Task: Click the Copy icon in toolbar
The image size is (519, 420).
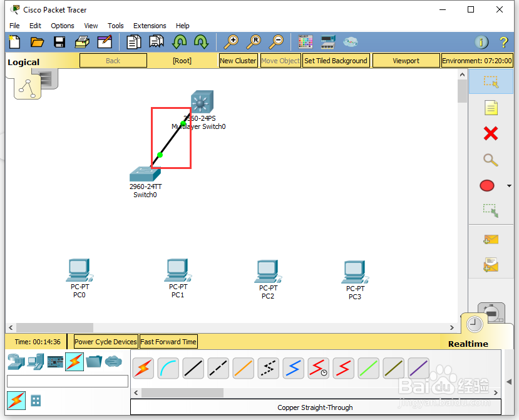Action: (x=134, y=42)
